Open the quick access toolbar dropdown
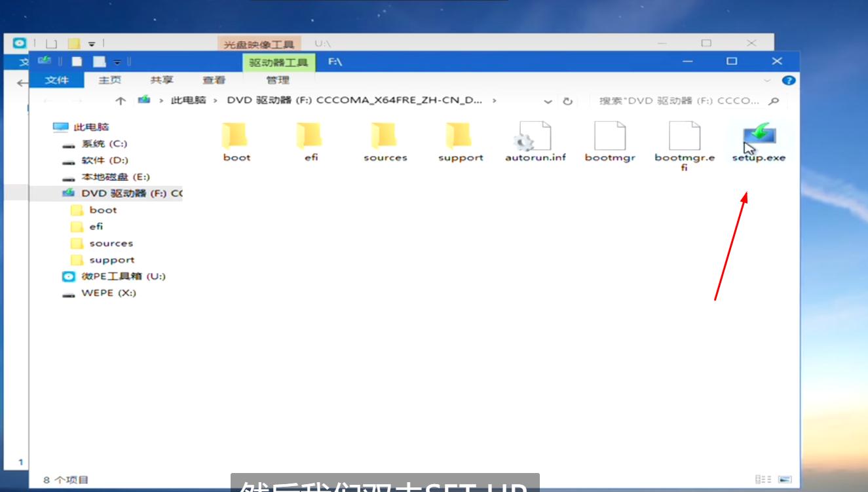This screenshot has height=492, width=868. 117,62
